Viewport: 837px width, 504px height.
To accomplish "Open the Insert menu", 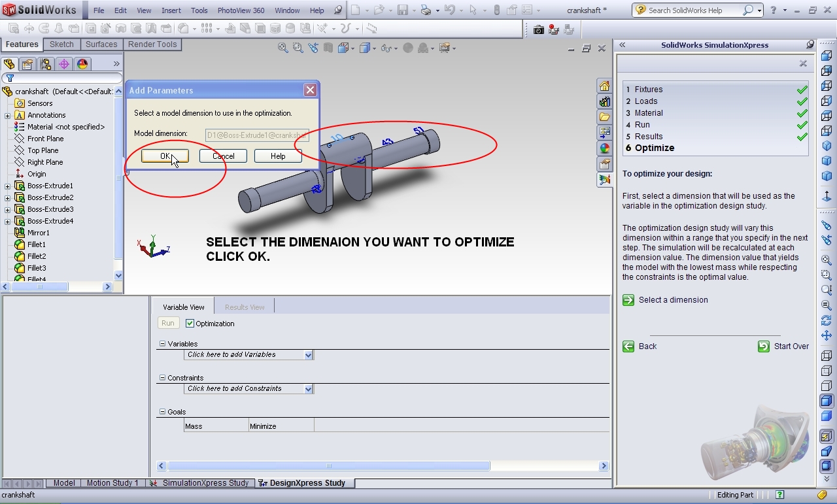I will 171,10.
